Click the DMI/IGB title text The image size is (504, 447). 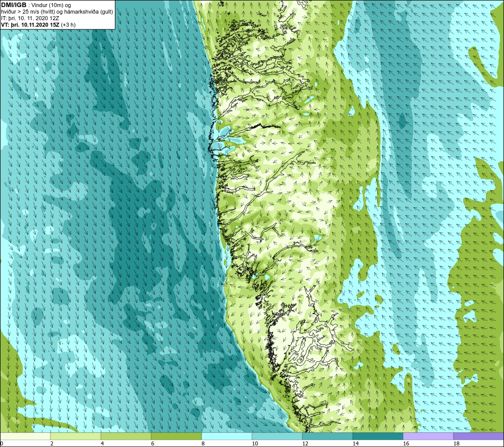[x=14, y=5]
